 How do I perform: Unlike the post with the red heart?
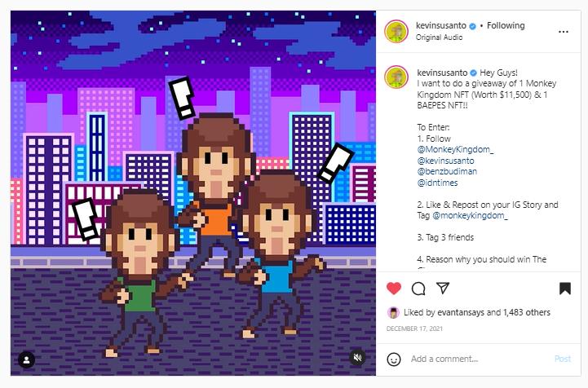pyautogui.click(x=394, y=289)
